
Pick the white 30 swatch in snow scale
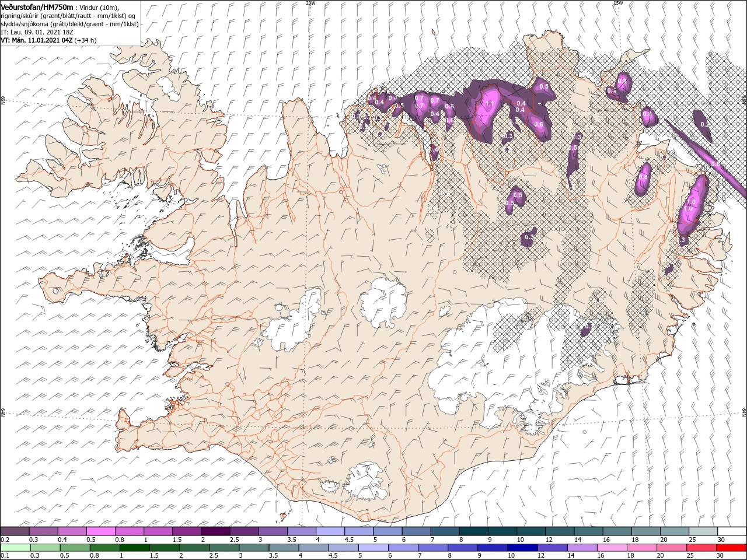point(732,531)
